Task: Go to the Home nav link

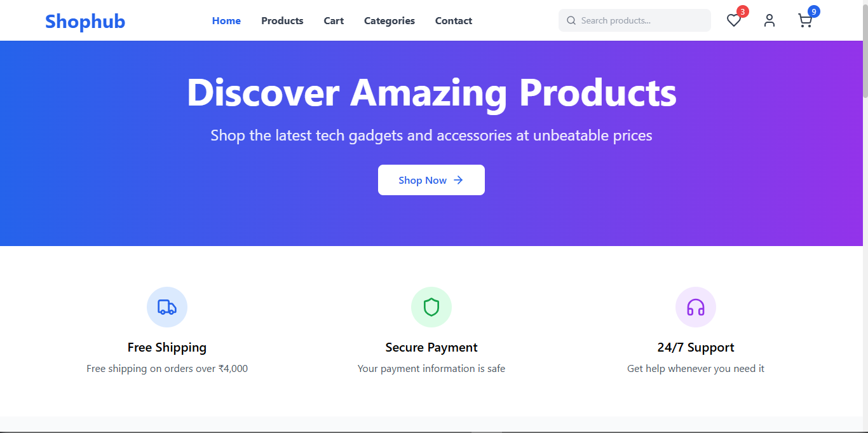Action: tap(226, 21)
